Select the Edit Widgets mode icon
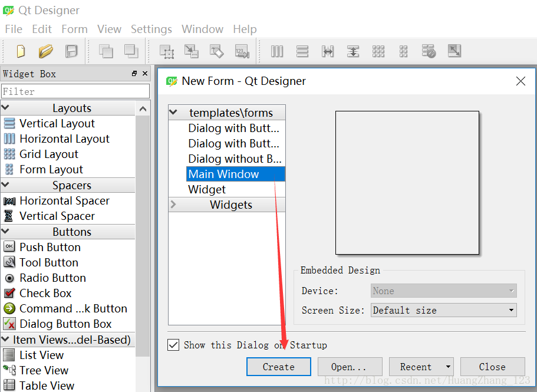Screen dimensions: 537x392 tap(167, 51)
